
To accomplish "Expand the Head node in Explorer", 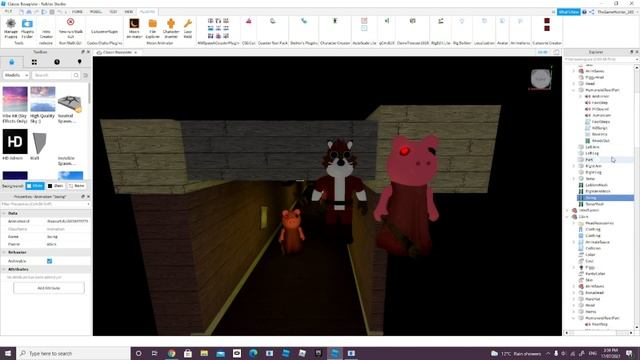I will 573,84.
